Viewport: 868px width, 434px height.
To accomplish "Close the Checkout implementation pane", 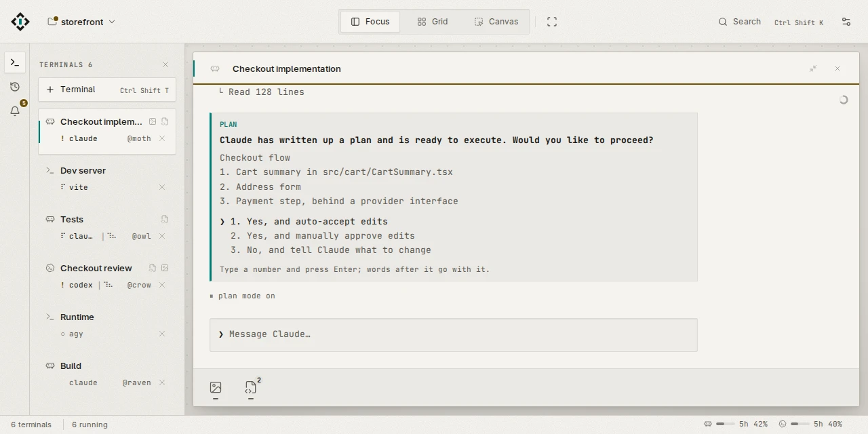I will (x=837, y=69).
